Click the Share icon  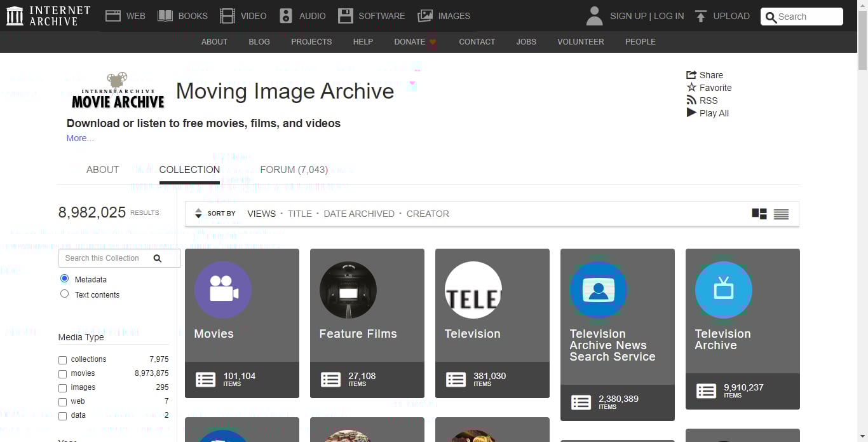click(691, 75)
